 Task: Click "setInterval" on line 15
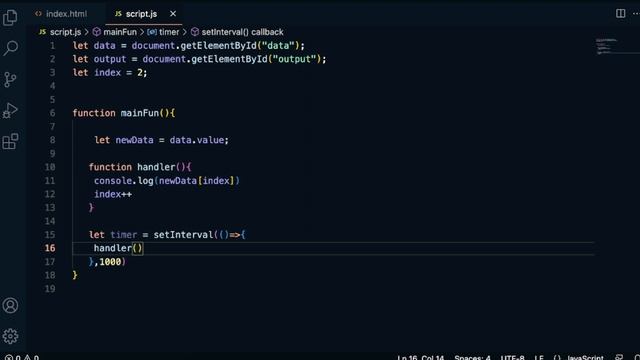click(x=183, y=235)
